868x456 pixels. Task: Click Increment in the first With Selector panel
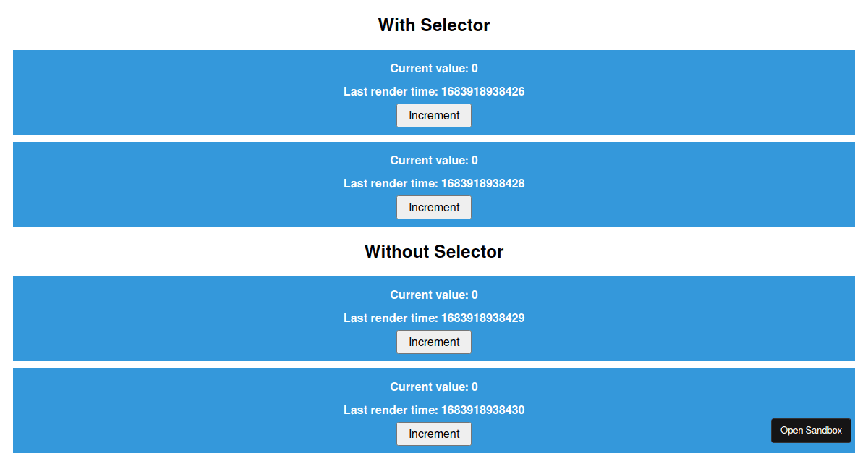click(x=434, y=116)
